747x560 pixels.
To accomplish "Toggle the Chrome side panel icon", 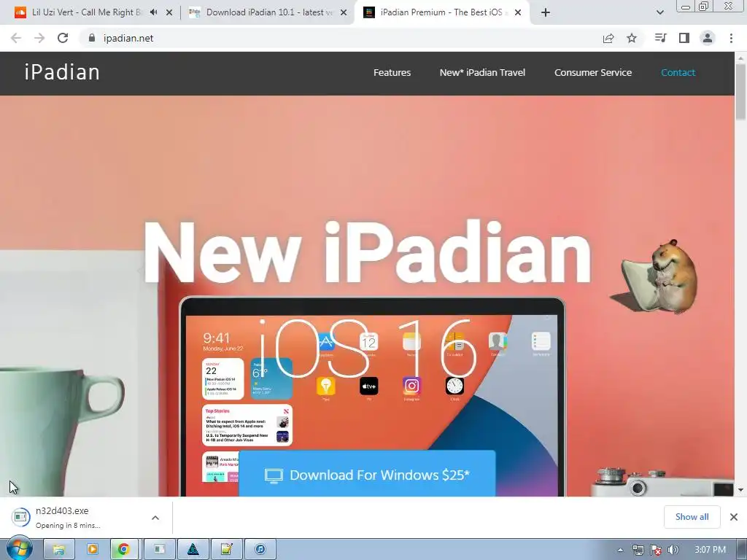I will pos(684,38).
